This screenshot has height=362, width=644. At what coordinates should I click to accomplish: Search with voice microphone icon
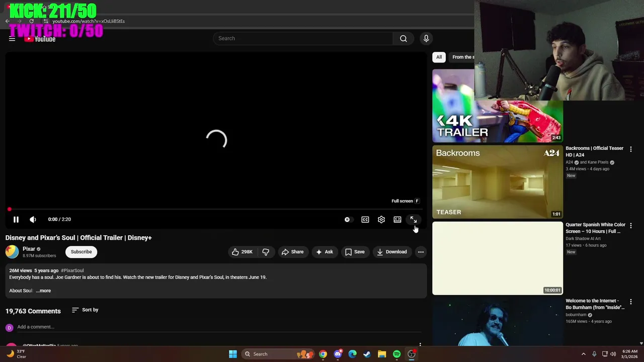point(426,38)
